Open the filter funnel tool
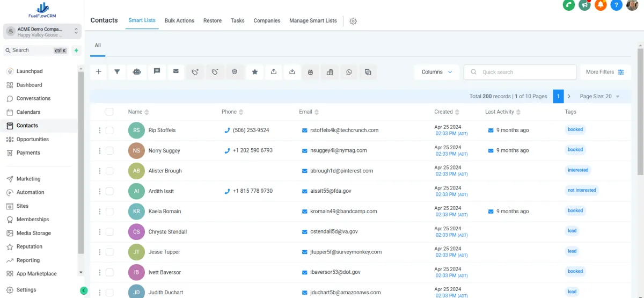644x298 pixels. (x=118, y=72)
